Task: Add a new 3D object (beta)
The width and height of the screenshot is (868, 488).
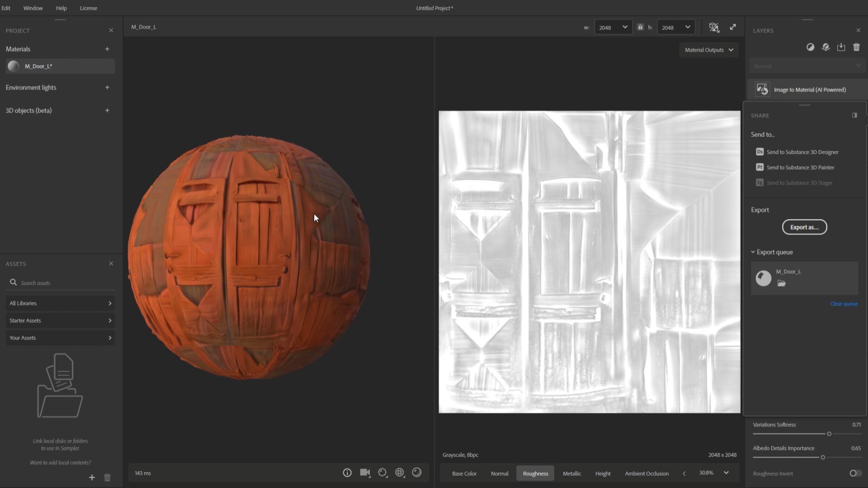Action: (x=107, y=110)
